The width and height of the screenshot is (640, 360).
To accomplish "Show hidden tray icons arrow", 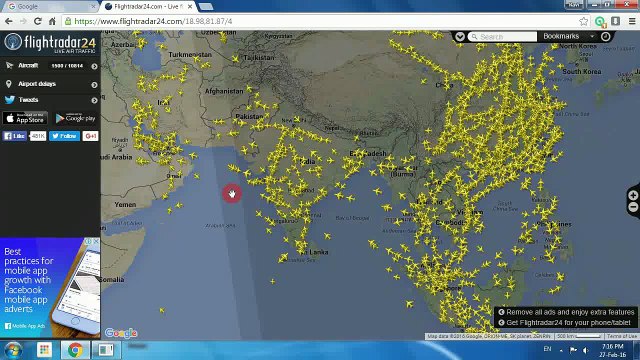I will 561,350.
